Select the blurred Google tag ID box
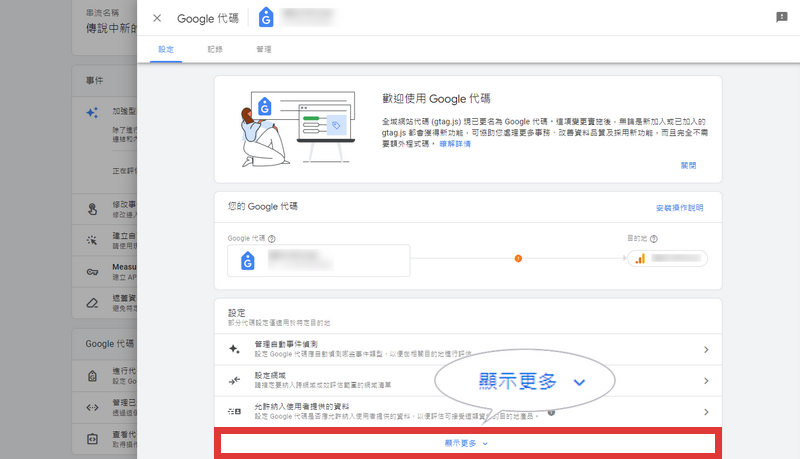Image resolution: width=800 pixels, height=459 pixels. 318,261
